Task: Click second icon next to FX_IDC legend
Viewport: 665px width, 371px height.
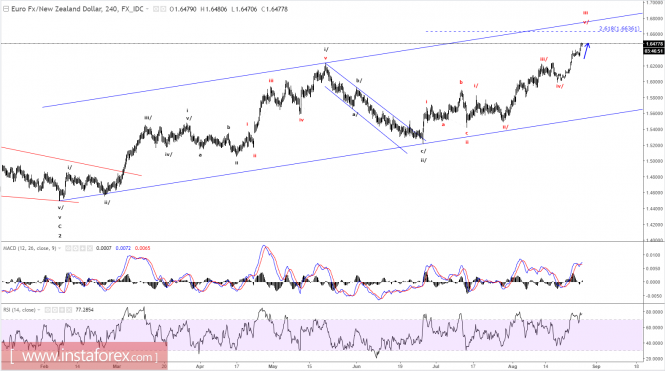Action: click(x=163, y=9)
